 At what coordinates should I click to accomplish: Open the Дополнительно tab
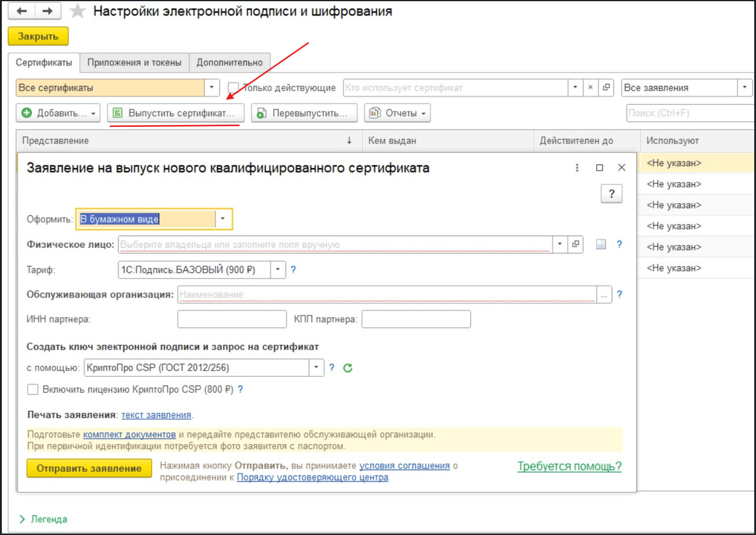tap(229, 63)
